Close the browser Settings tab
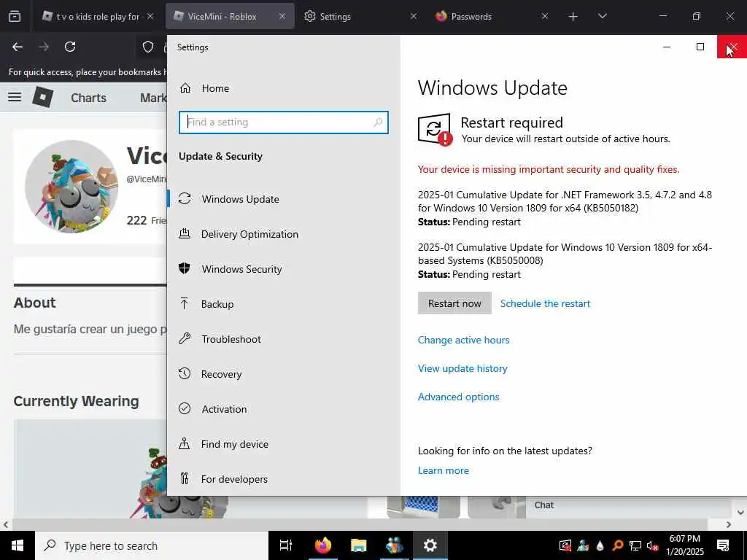 pos(413,16)
